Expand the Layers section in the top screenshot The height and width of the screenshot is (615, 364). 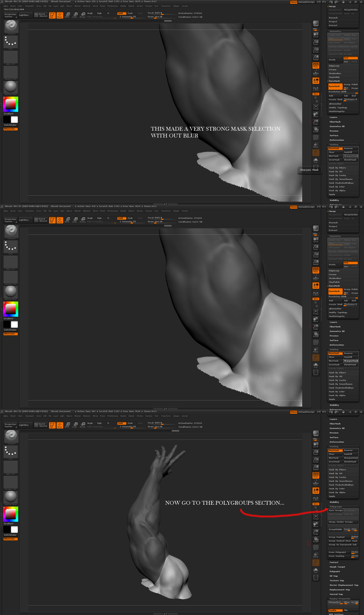[x=333, y=117]
